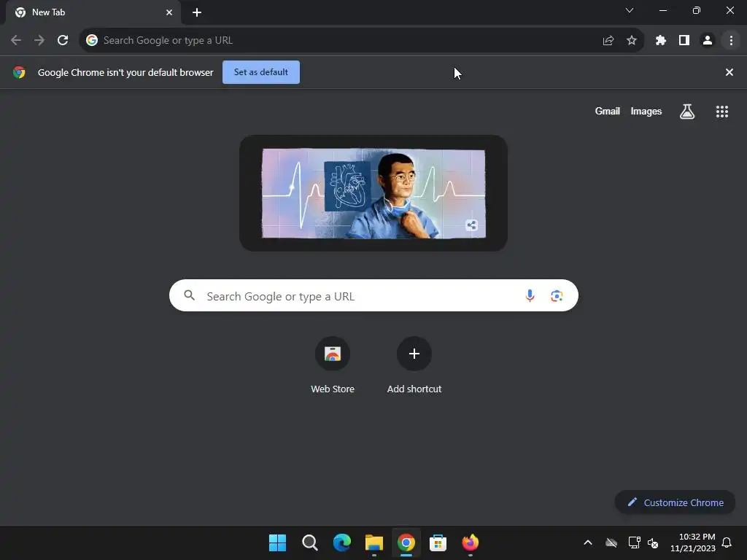Open Microsoft Store from taskbar
The height and width of the screenshot is (560, 747).
click(438, 542)
